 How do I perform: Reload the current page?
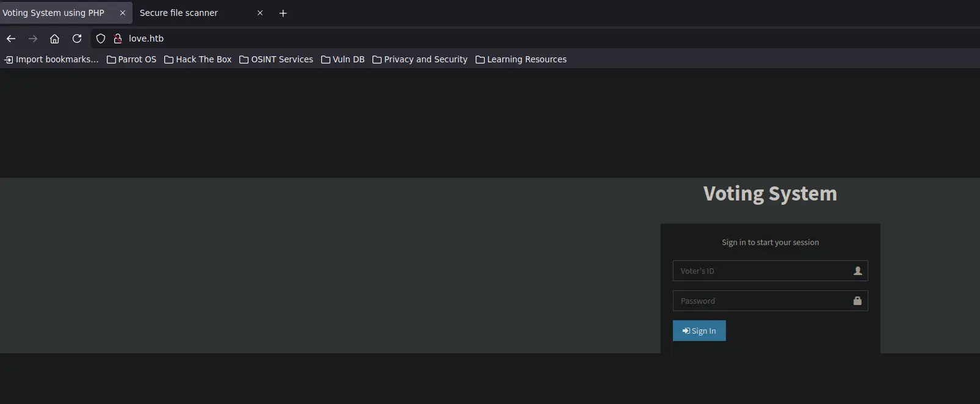pyautogui.click(x=77, y=39)
